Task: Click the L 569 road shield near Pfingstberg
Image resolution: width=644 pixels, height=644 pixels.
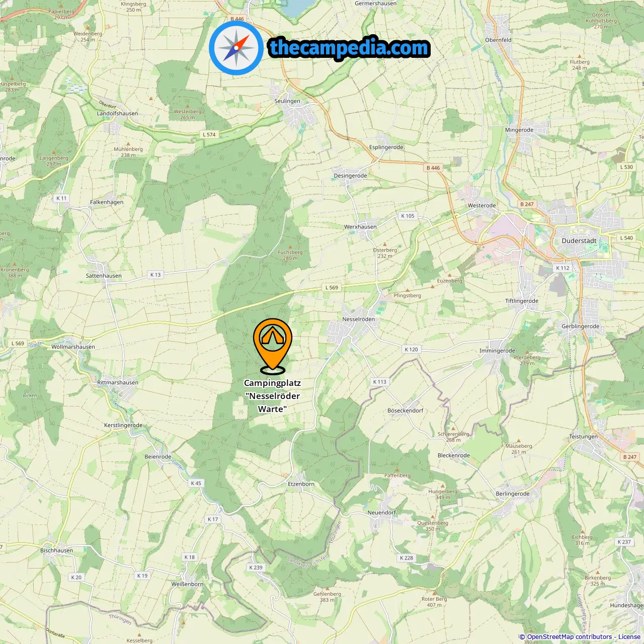Action: point(332,287)
